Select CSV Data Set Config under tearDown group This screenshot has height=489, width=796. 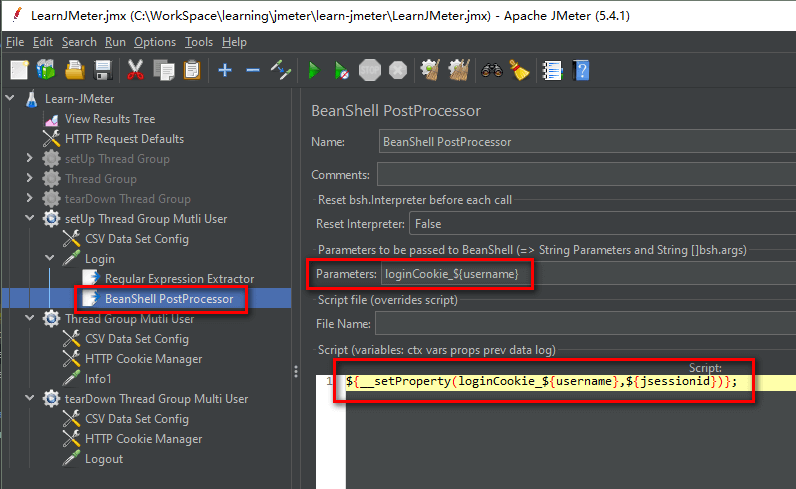tap(137, 419)
